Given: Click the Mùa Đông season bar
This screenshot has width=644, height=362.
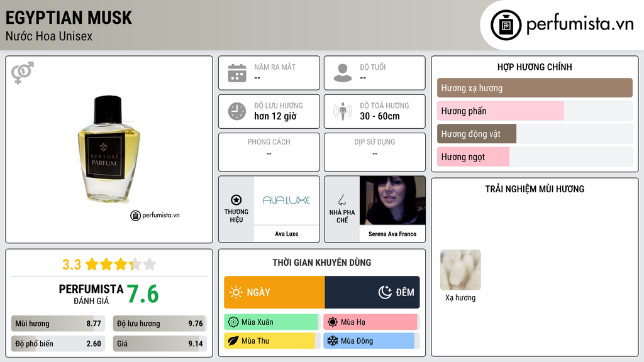Looking at the screenshot, I should [372, 341].
